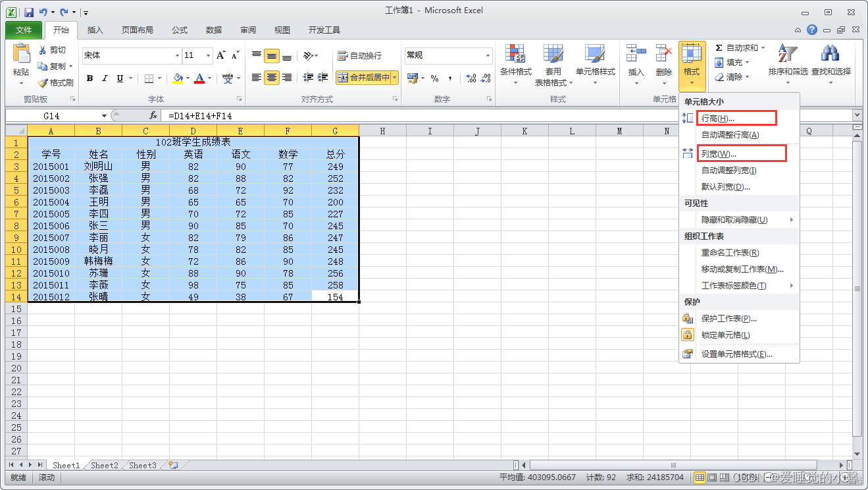Click the Format Painter brush

[43, 83]
